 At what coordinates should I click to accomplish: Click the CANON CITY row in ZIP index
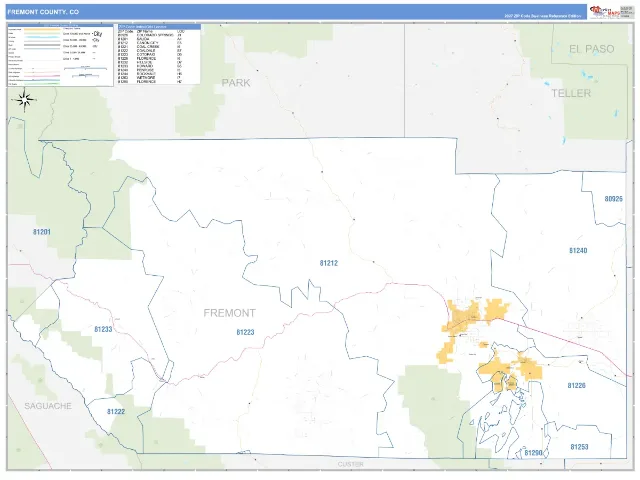pyautogui.click(x=149, y=43)
